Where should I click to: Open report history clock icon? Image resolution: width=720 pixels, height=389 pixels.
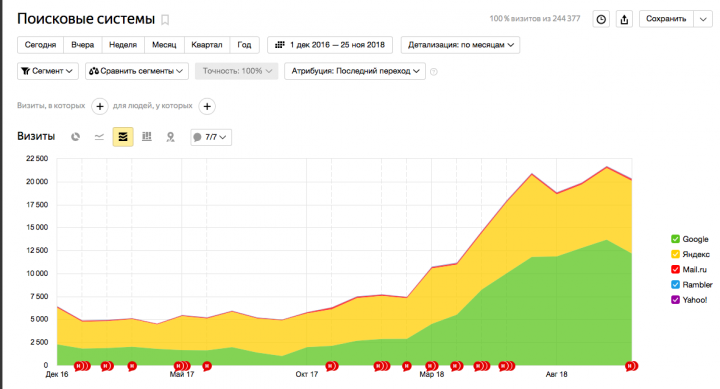click(x=601, y=19)
